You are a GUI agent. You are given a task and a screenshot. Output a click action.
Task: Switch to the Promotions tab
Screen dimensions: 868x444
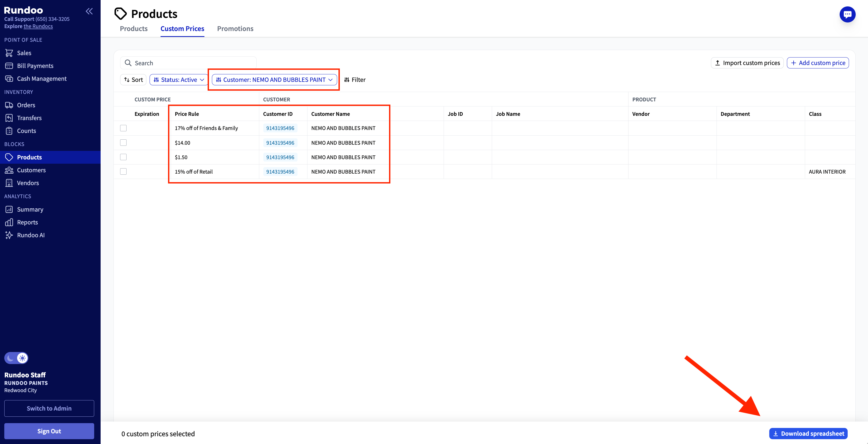click(x=235, y=29)
